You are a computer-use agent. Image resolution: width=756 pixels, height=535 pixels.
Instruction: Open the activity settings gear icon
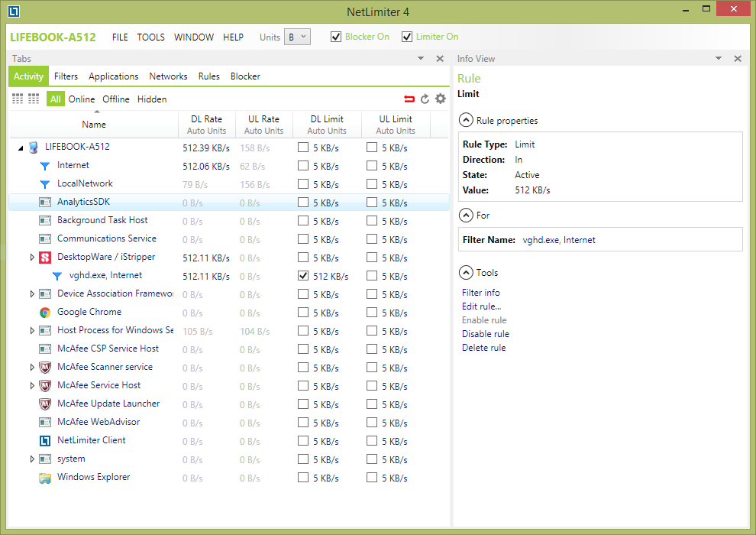(440, 99)
